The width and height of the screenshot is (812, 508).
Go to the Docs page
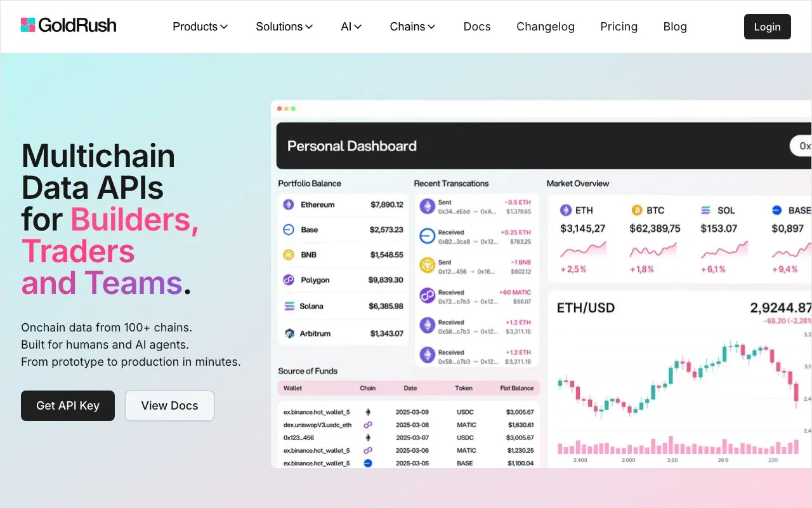477,27
